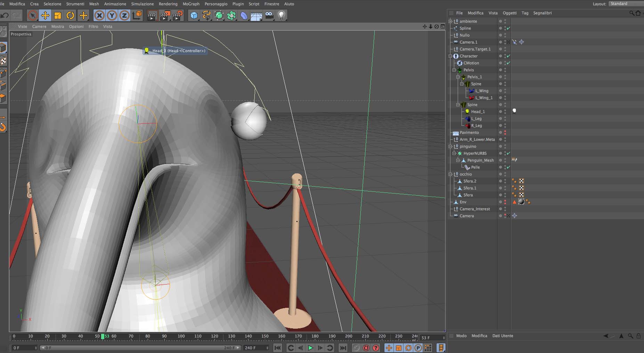
Task: Select the Scale tool in top toolbar
Action: (x=58, y=15)
